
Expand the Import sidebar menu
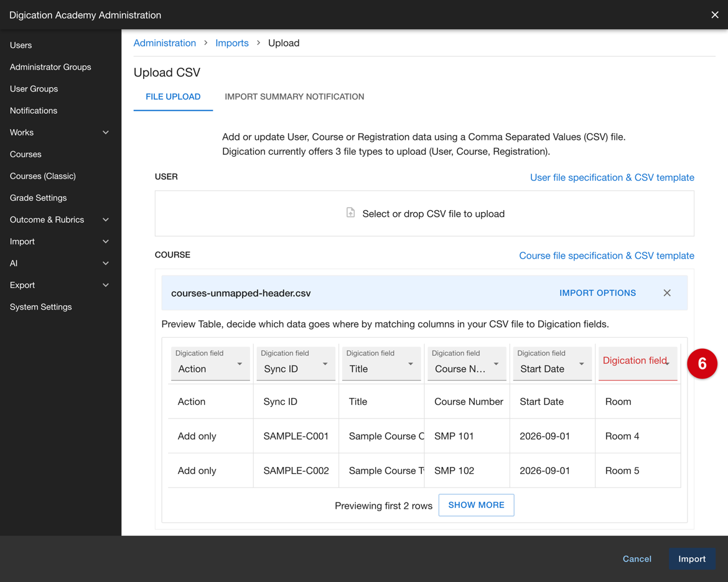pyautogui.click(x=106, y=241)
